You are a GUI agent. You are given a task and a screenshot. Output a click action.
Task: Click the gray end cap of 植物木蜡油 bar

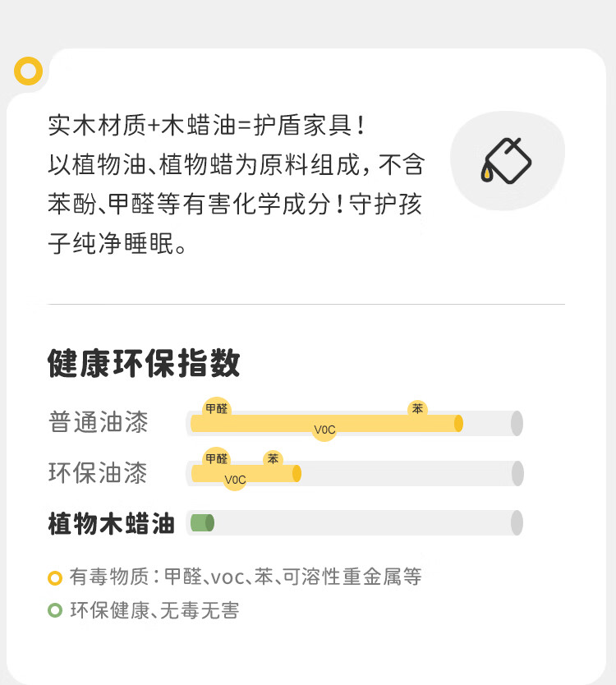[x=517, y=523]
